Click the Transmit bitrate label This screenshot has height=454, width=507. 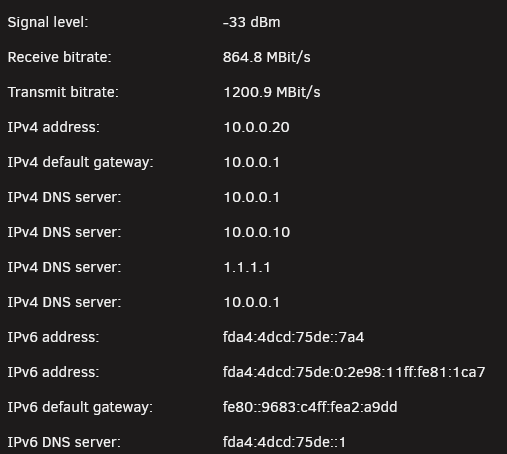pos(63,92)
